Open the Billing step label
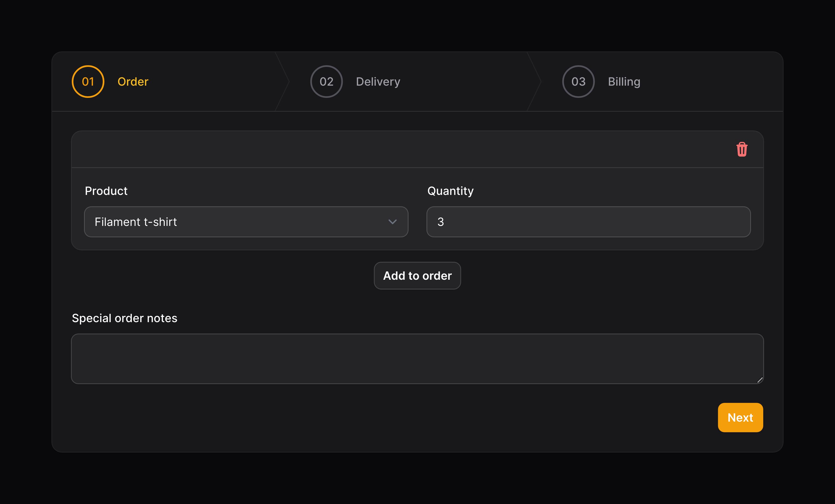Viewport: 835px width, 504px height. coord(624,82)
